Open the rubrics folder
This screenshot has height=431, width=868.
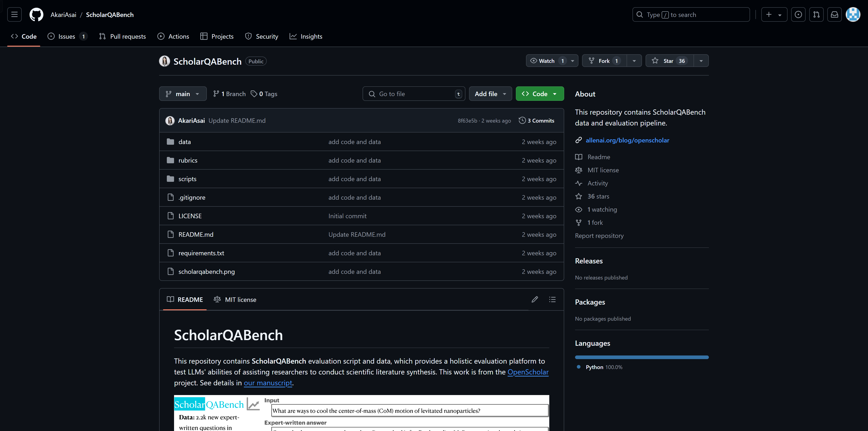[x=188, y=160]
